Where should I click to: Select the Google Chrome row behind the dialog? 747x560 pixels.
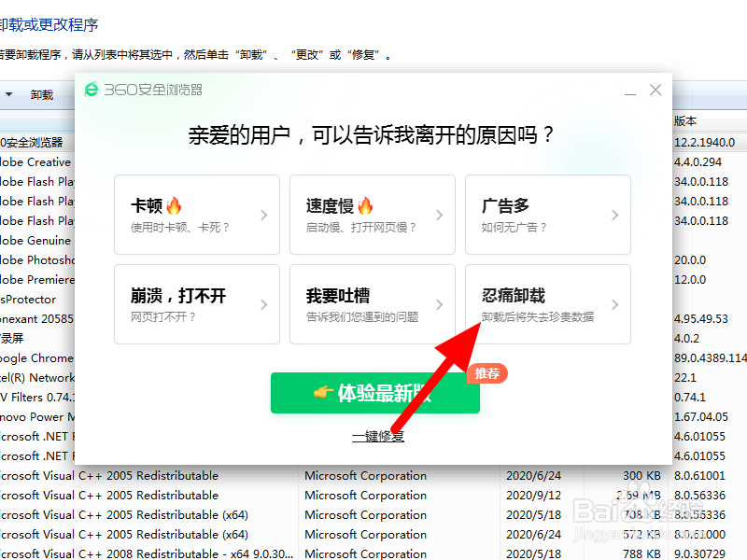pos(37,358)
